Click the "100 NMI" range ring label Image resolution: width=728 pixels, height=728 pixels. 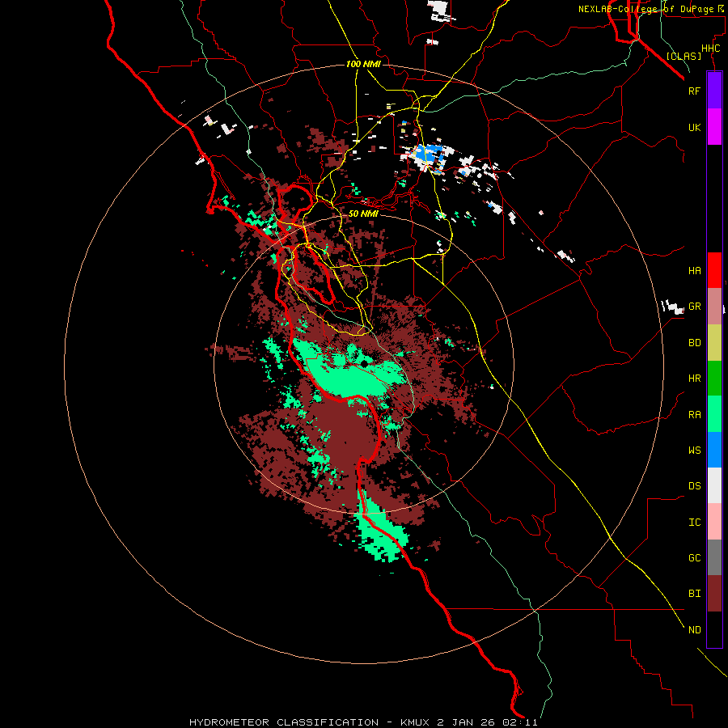[363, 64]
